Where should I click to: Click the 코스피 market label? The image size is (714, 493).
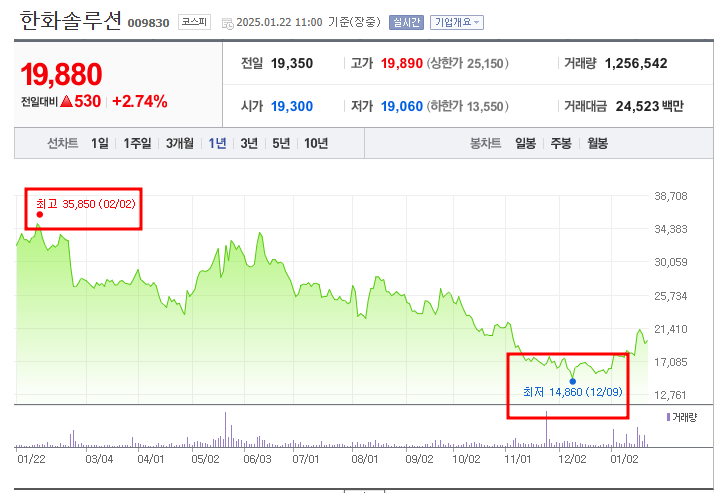pyautogui.click(x=194, y=22)
